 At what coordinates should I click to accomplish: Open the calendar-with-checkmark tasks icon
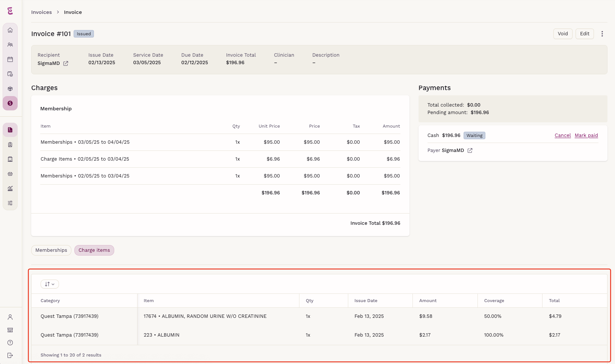(x=10, y=74)
